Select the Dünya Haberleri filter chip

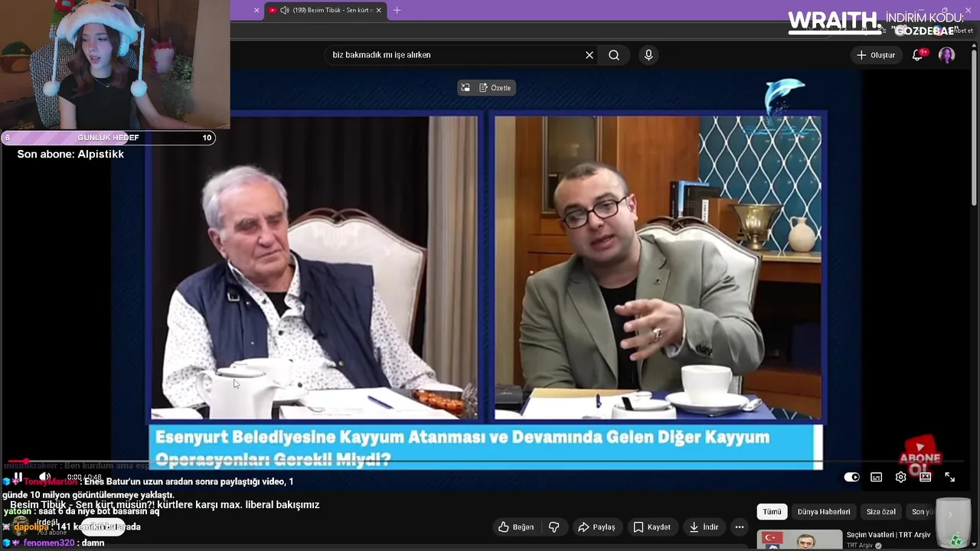pos(824,511)
